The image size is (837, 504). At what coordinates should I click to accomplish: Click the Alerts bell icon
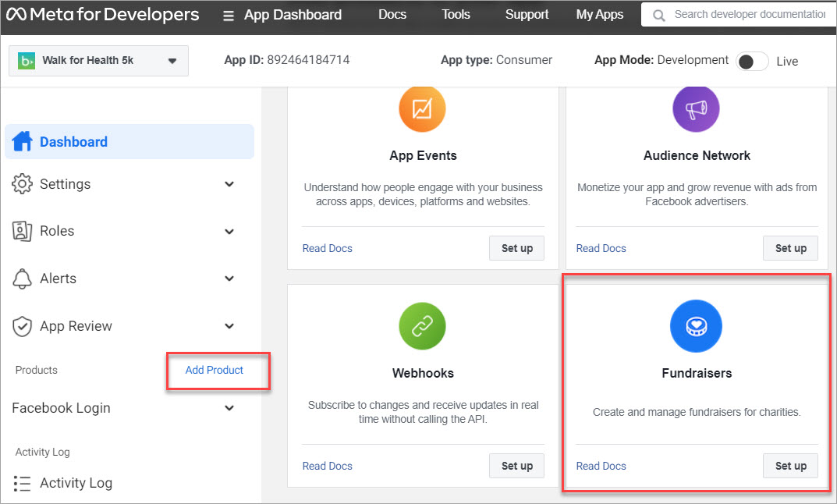tap(22, 279)
